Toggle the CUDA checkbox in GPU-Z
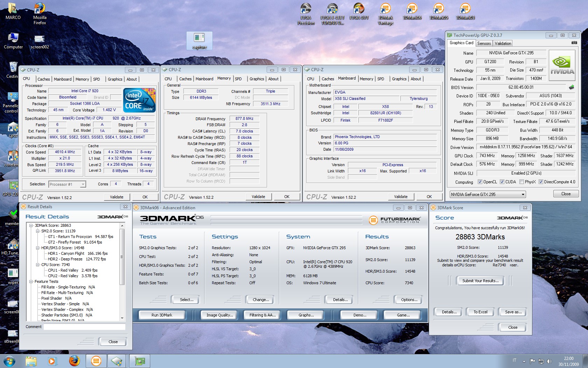This screenshot has width=588, height=368. (502, 182)
